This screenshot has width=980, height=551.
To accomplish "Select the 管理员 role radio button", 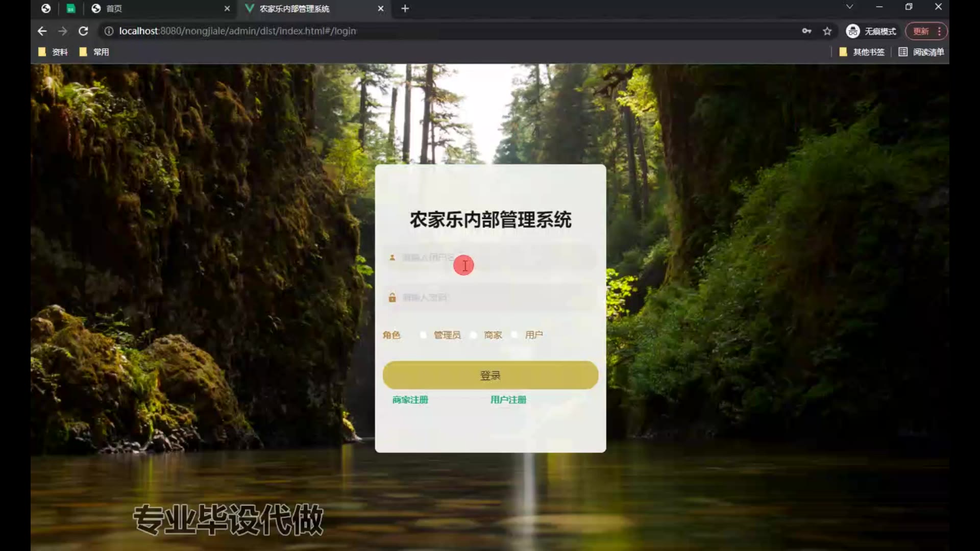I will click(423, 335).
